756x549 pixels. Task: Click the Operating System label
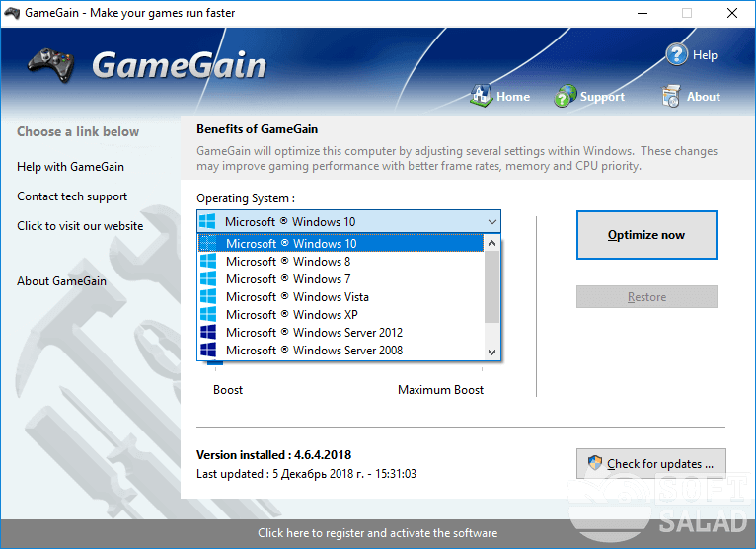(x=246, y=198)
